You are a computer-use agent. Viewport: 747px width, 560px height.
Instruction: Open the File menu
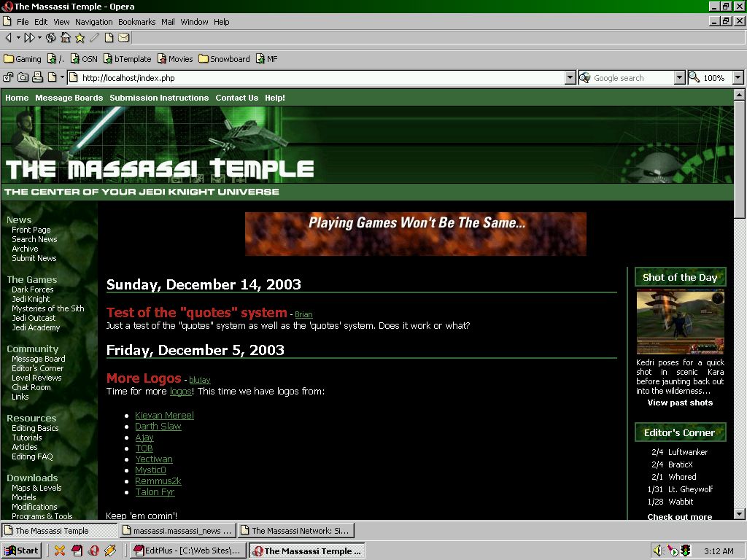pyautogui.click(x=23, y=22)
